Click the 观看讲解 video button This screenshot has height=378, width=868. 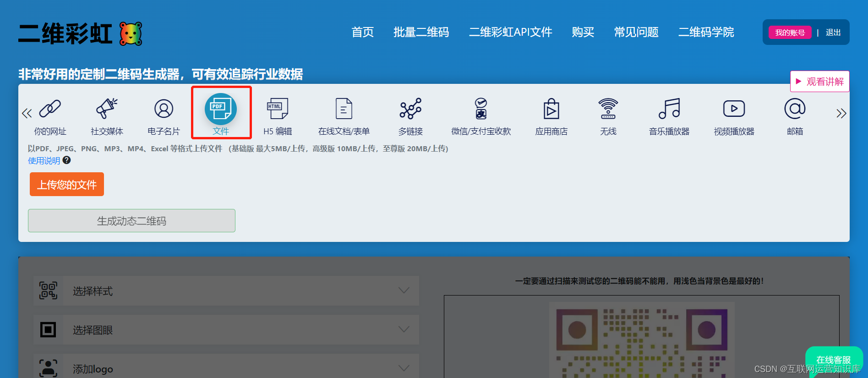click(820, 82)
